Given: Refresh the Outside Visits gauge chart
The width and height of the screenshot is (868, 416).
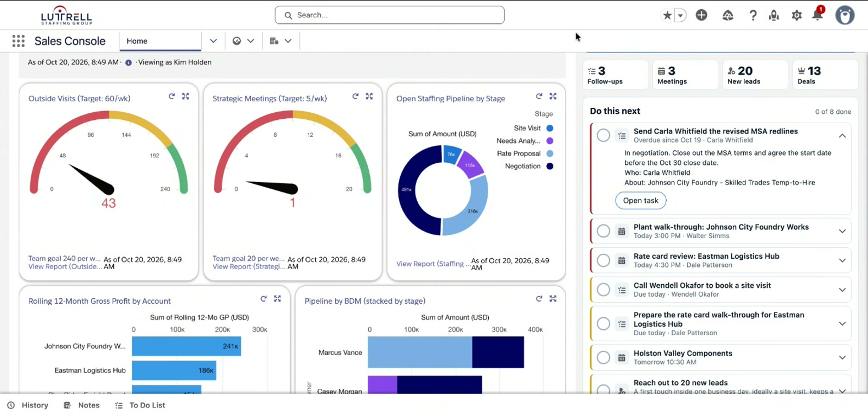Looking at the screenshot, I should 171,96.
